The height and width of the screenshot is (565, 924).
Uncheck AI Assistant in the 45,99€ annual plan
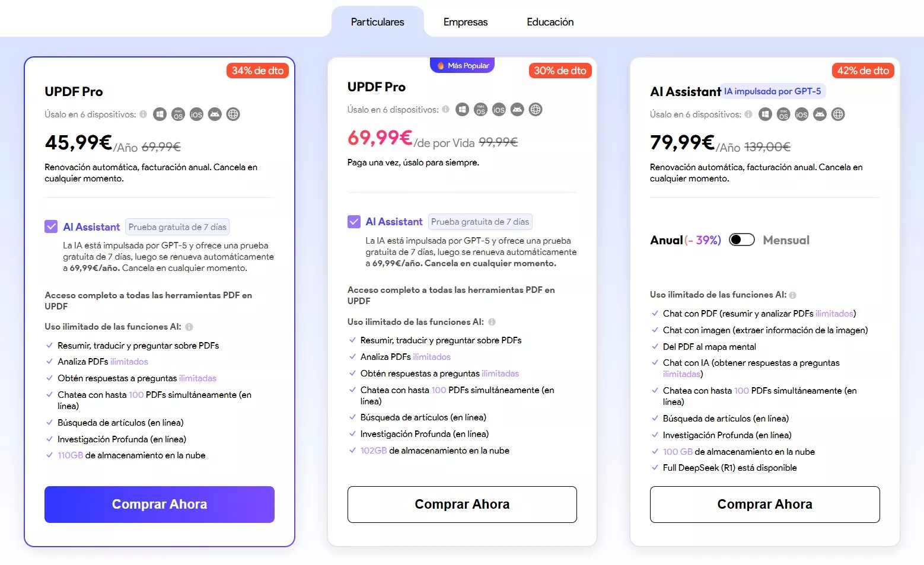coord(51,226)
